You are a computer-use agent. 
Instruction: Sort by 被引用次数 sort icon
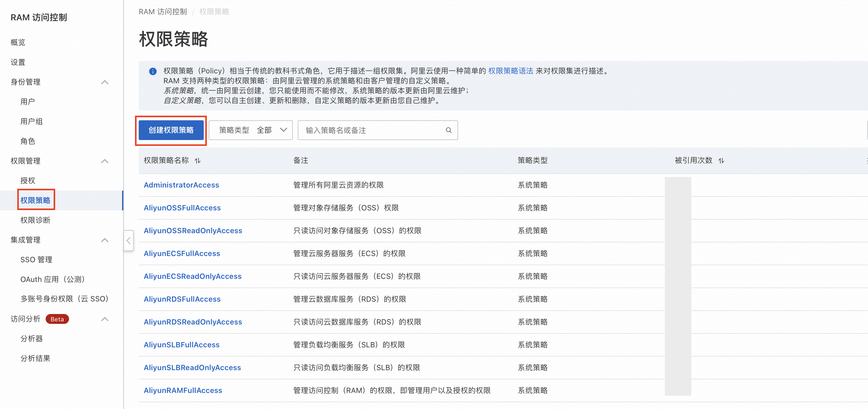click(x=721, y=161)
